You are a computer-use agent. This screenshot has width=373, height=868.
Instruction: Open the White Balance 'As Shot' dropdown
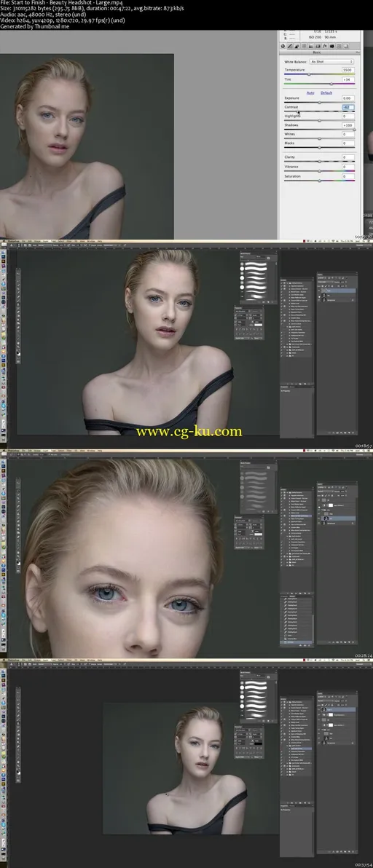click(x=331, y=61)
